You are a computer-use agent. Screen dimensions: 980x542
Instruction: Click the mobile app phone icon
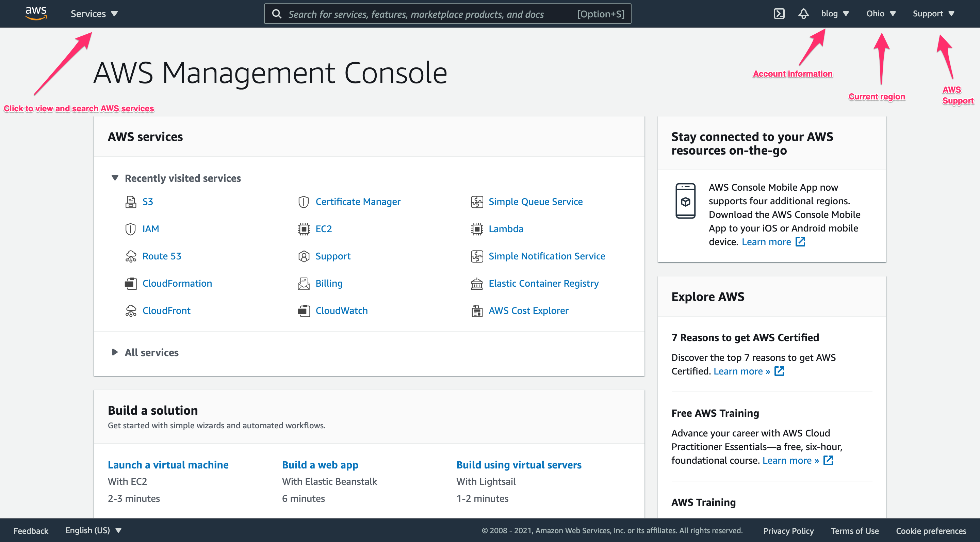[x=685, y=201]
